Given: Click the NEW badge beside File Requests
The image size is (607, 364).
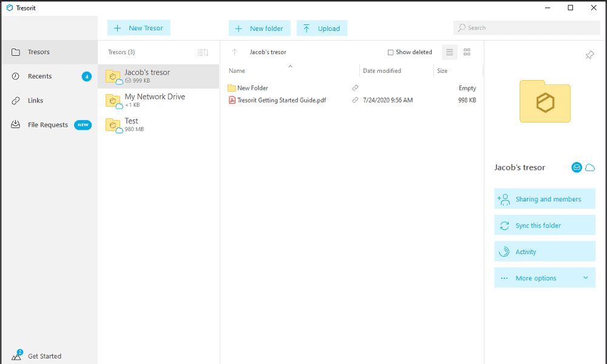Looking at the screenshot, I should tap(83, 125).
